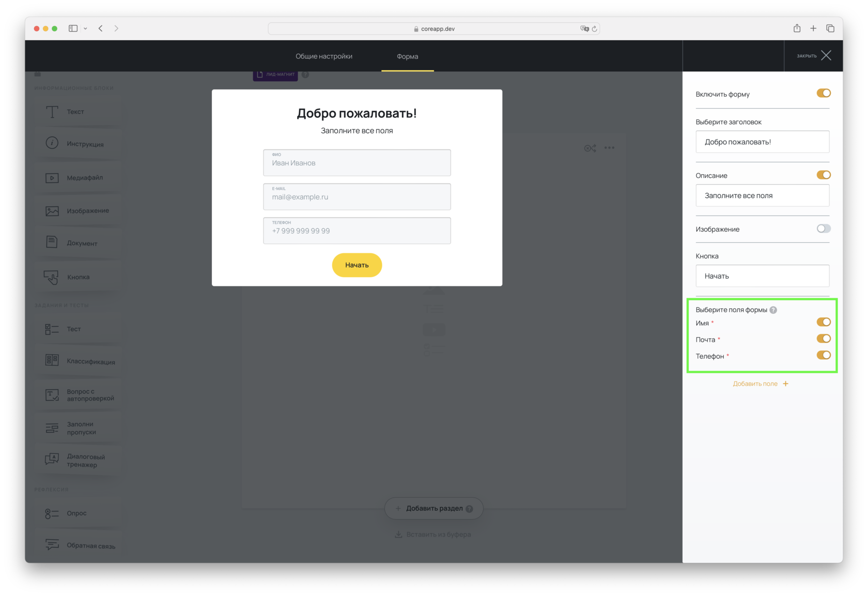Select the Медиафайл block icon
868x596 pixels.
(x=52, y=178)
